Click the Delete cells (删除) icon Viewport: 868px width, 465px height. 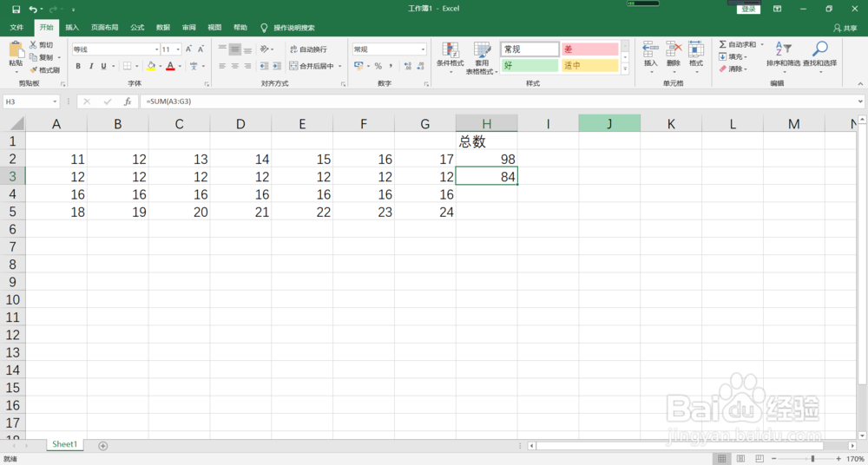pyautogui.click(x=674, y=49)
